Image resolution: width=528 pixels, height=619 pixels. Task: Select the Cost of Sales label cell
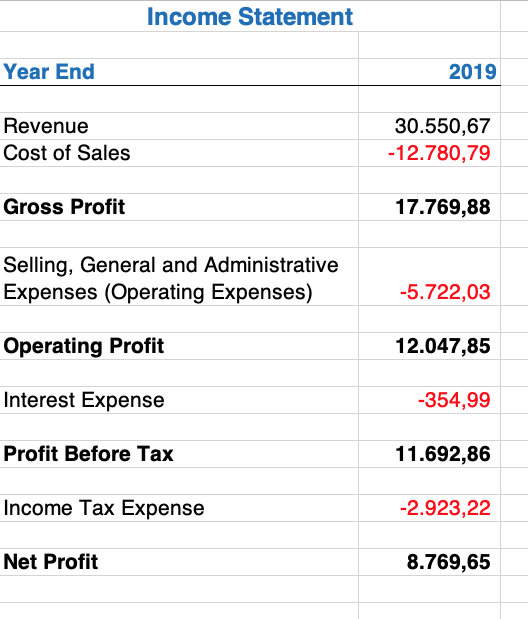pyautogui.click(x=179, y=153)
